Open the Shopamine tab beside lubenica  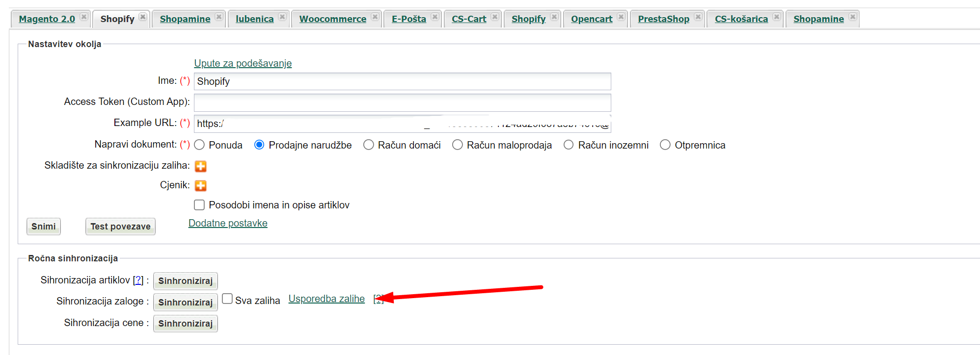point(185,19)
